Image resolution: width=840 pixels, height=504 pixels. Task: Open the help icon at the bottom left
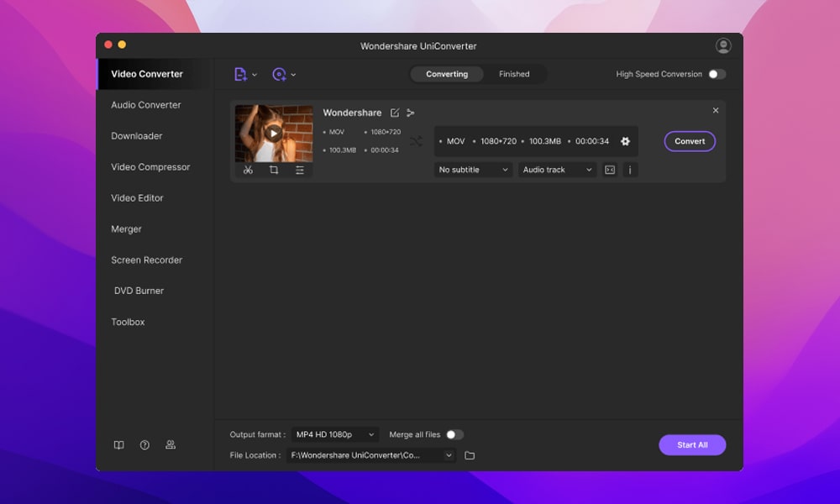(x=144, y=444)
